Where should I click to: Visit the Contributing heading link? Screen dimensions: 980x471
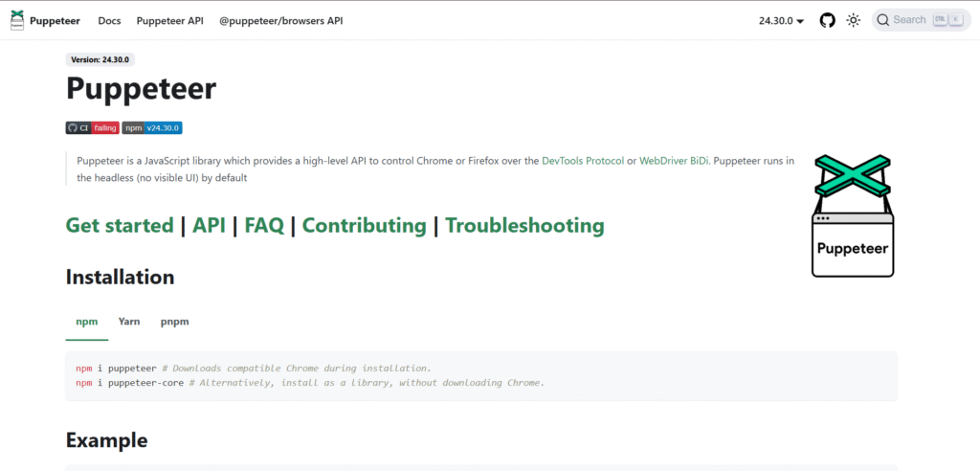pyautogui.click(x=364, y=226)
